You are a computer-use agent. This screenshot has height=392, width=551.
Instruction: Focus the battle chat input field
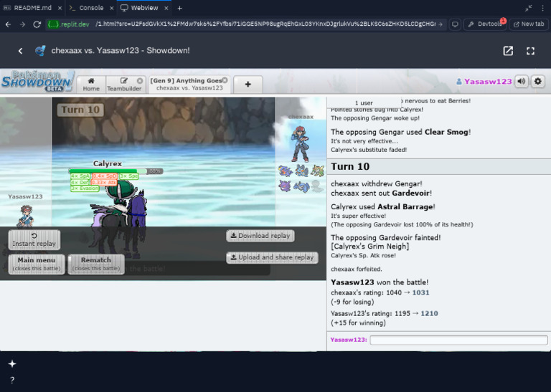(458, 340)
